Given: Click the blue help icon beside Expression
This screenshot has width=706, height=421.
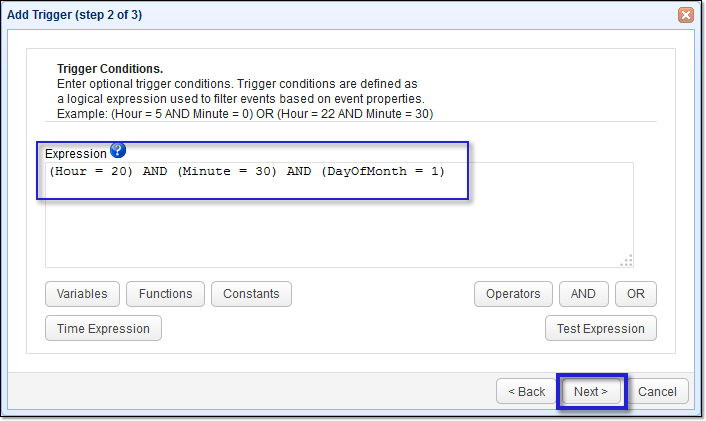Looking at the screenshot, I should 118,151.
